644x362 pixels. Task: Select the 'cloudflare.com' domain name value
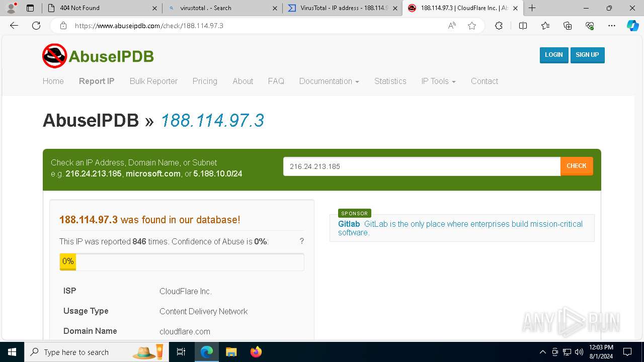pyautogui.click(x=185, y=331)
